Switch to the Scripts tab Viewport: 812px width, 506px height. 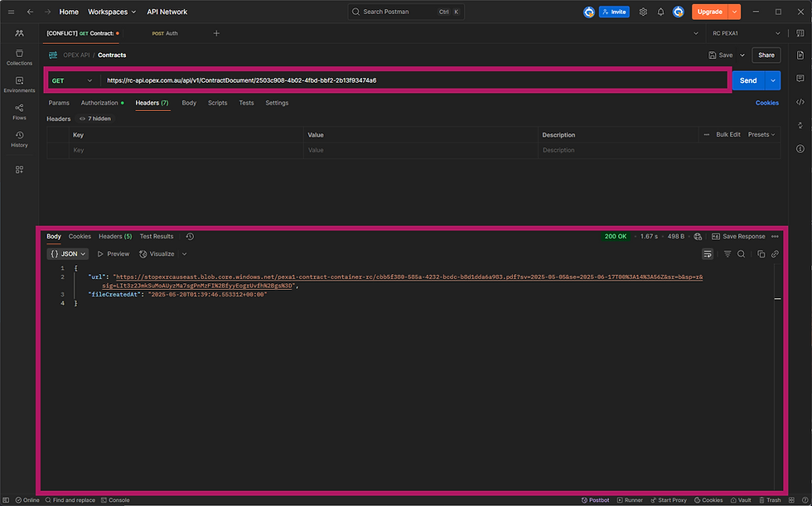click(217, 103)
